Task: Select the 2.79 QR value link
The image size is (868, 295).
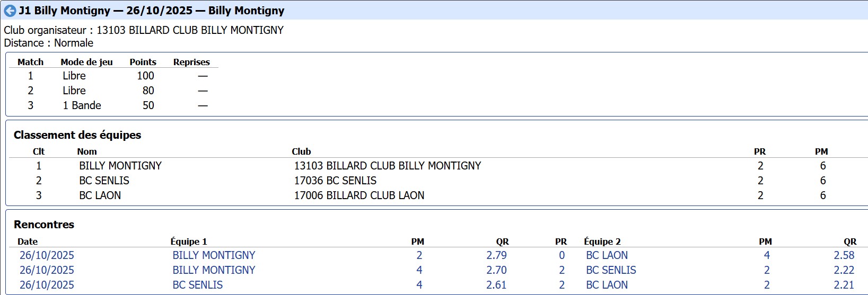Action: 496,255
